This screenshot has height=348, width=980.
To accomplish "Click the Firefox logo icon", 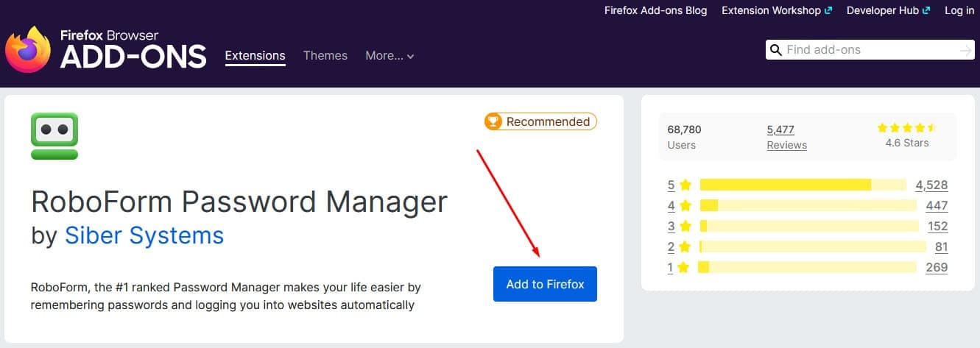I will point(28,49).
